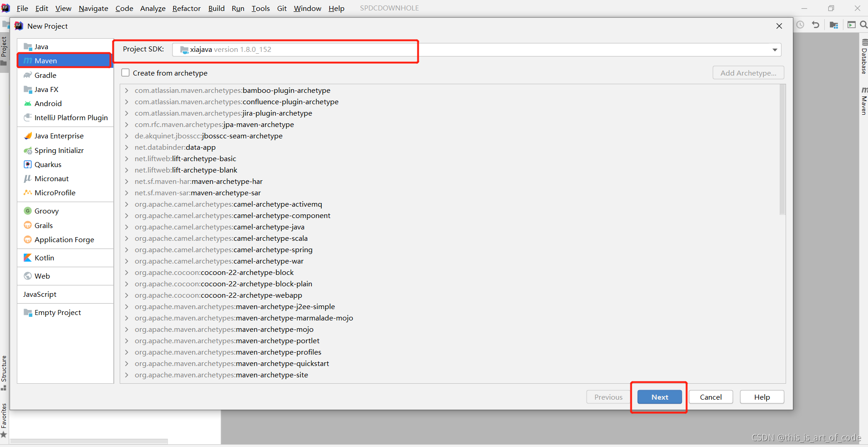Open the Window menu

pos(307,8)
